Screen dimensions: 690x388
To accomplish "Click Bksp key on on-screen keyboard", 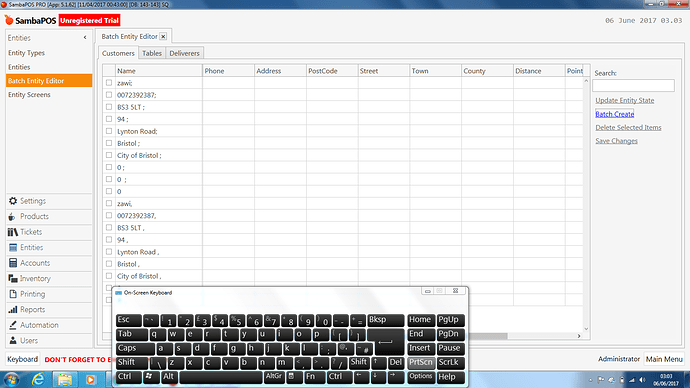I will click(x=385, y=320).
